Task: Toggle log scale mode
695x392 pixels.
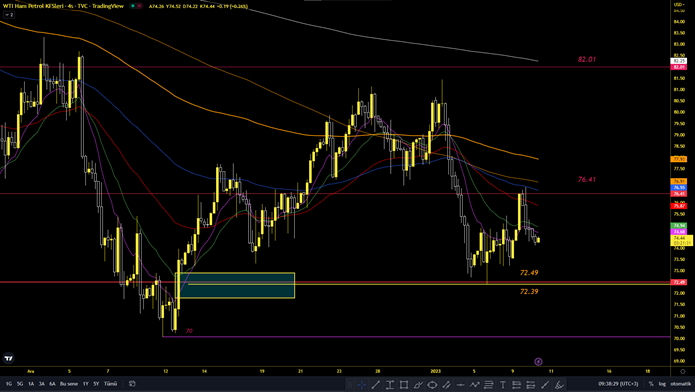Action: pos(662,384)
